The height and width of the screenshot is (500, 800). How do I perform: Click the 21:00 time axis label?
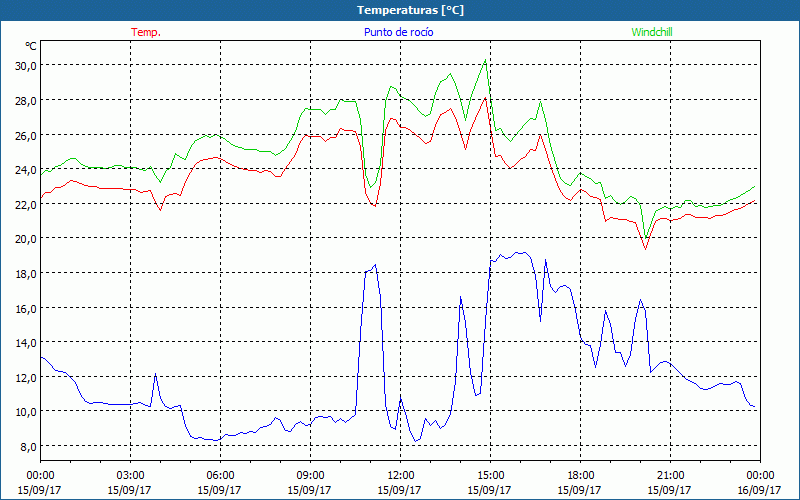pyautogui.click(x=670, y=476)
